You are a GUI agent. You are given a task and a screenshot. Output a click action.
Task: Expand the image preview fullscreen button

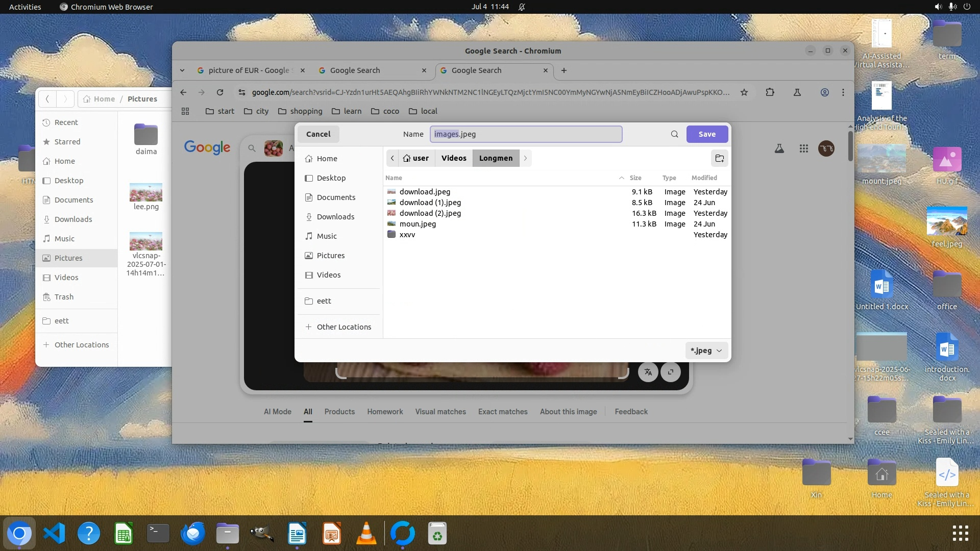click(x=671, y=372)
